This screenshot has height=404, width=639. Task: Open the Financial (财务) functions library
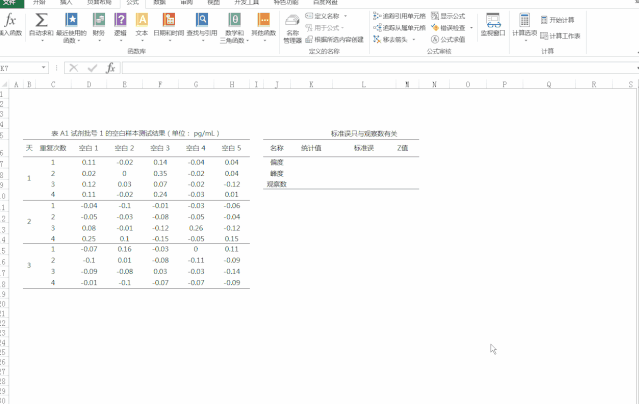tap(98, 26)
